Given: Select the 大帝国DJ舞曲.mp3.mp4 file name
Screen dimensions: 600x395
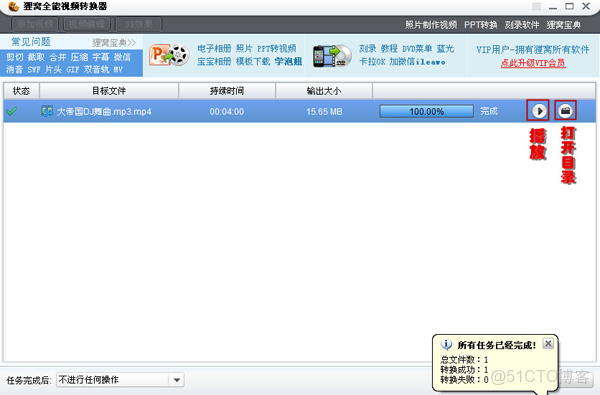Looking at the screenshot, I should [x=104, y=112].
